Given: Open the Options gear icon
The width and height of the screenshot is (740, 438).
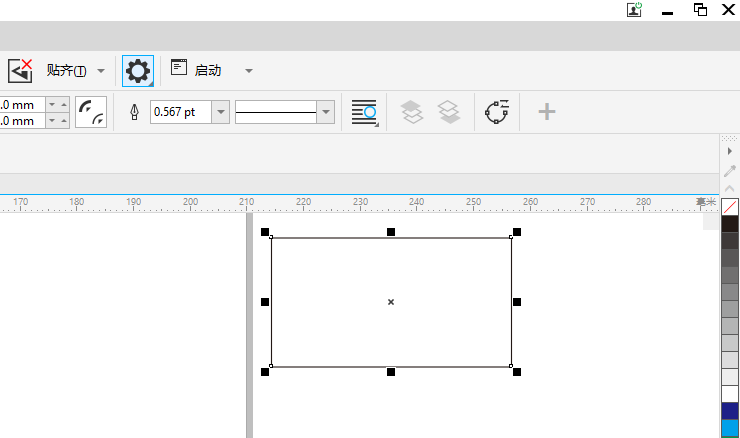Looking at the screenshot, I should [x=138, y=71].
